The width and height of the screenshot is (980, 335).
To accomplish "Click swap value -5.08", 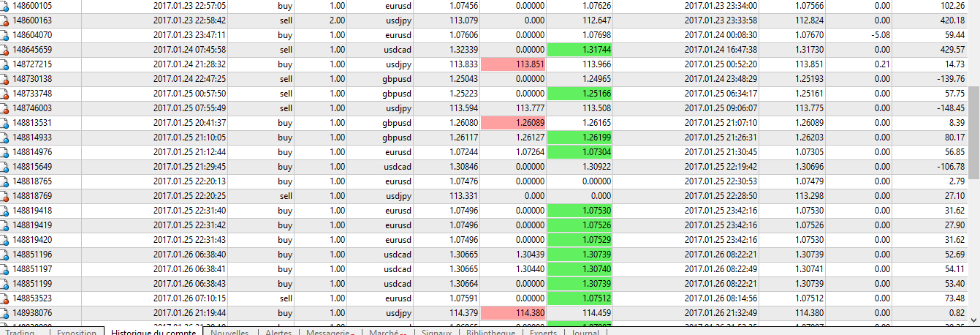I will [x=881, y=35].
